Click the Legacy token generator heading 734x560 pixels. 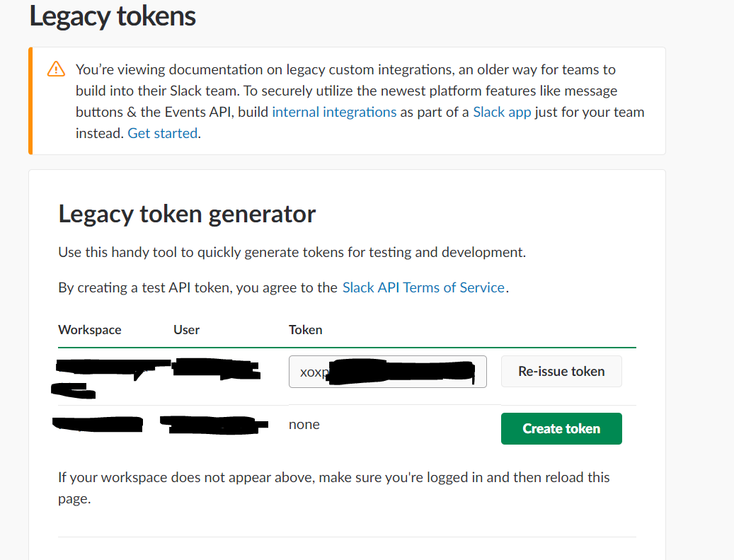tap(187, 213)
